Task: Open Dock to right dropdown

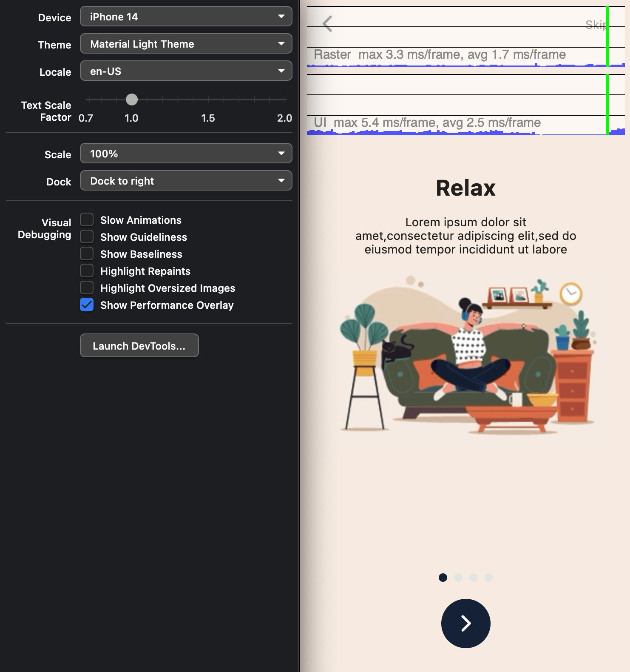Action: [x=186, y=181]
